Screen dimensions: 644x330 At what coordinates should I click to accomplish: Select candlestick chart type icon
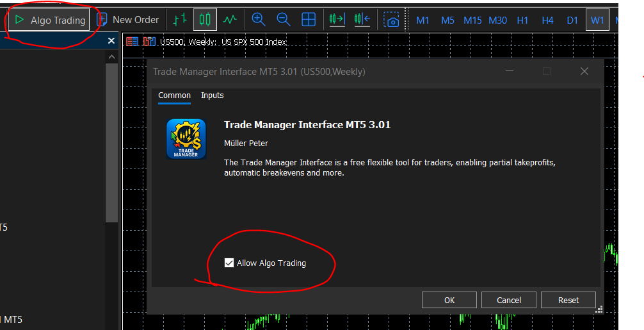(205, 19)
